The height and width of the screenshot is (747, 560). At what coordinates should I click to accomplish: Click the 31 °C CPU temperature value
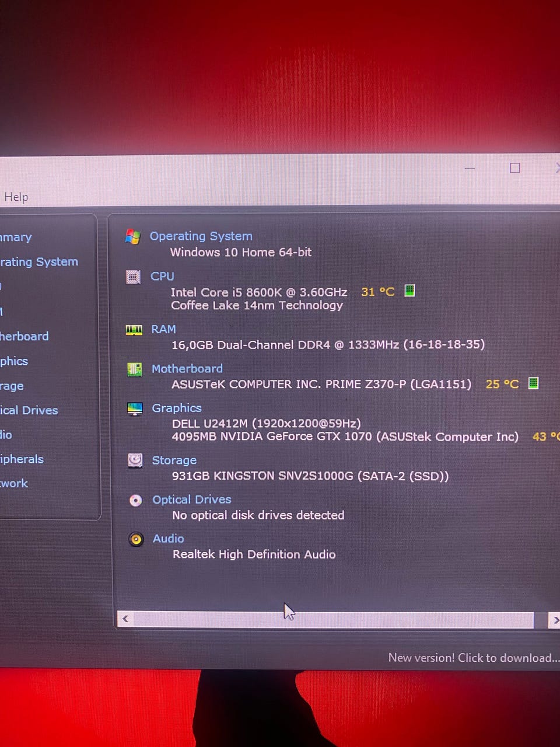[378, 291]
